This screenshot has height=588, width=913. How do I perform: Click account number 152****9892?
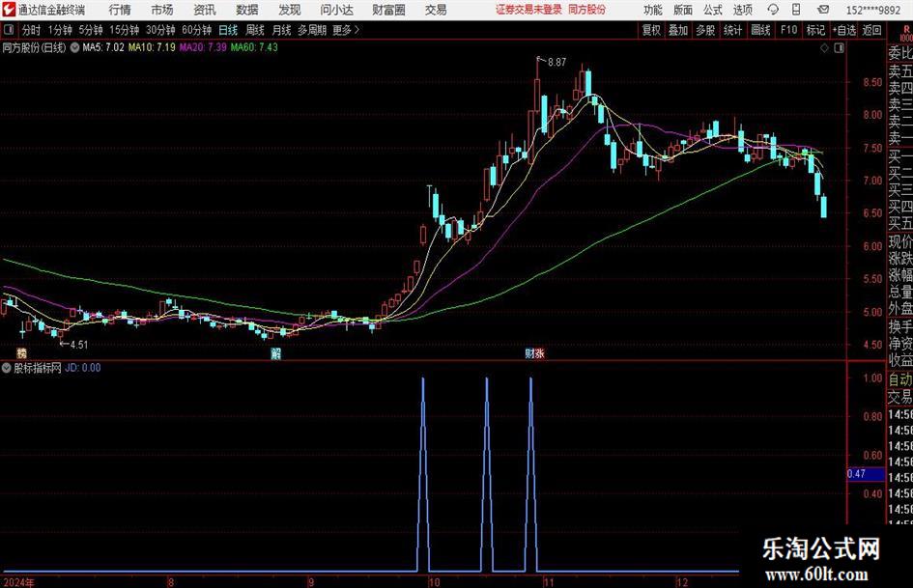[x=872, y=10]
